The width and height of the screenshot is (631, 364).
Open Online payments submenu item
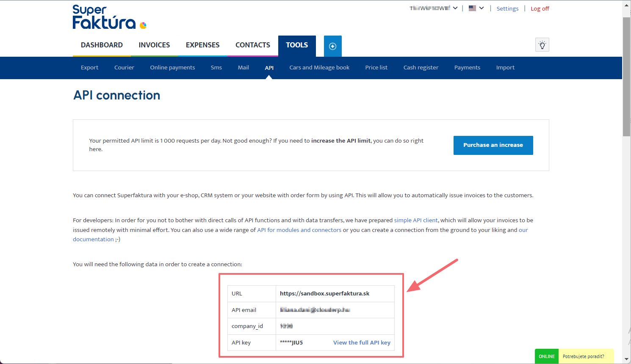tap(172, 68)
